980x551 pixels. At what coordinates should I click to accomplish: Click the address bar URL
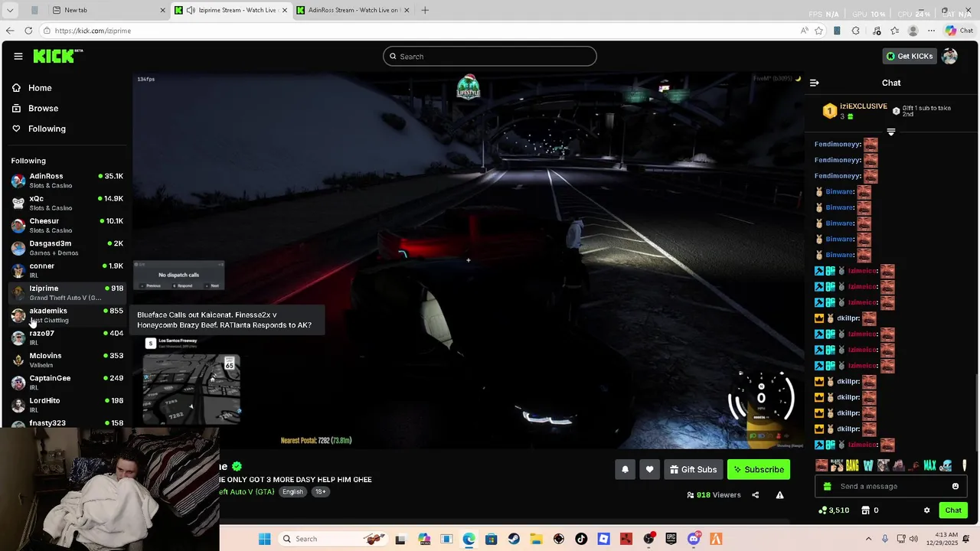[x=93, y=31]
